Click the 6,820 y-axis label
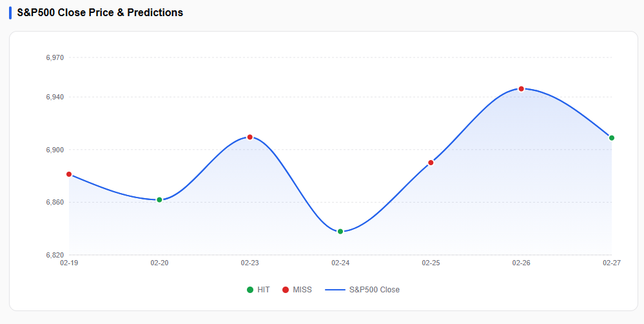 (x=55, y=255)
